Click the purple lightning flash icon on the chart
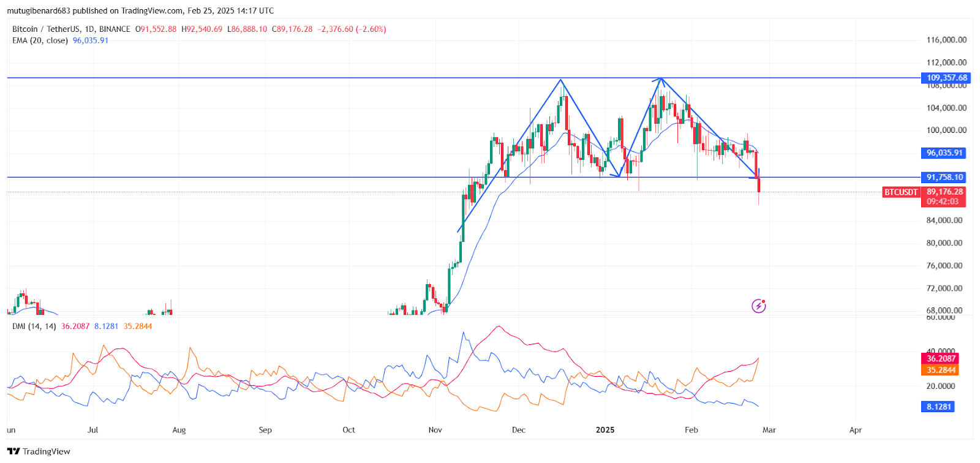Image resolution: width=980 pixels, height=463 pixels. (758, 306)
